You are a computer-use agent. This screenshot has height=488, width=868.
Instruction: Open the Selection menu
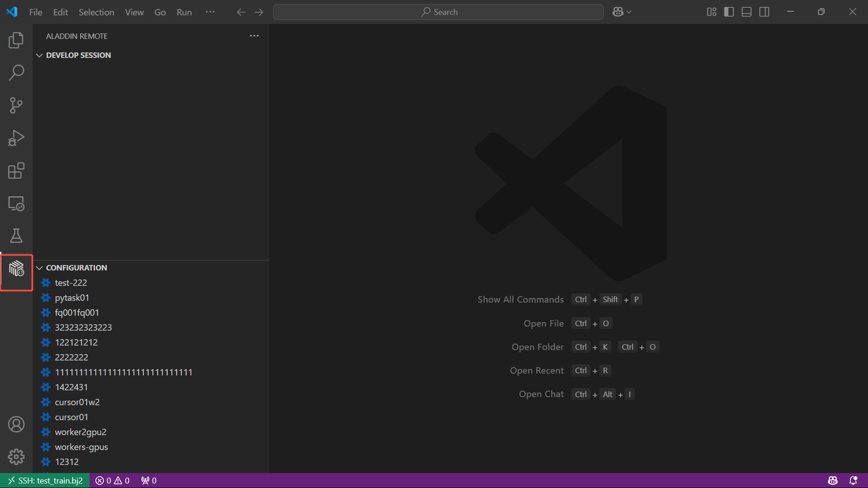click(96, 12)
